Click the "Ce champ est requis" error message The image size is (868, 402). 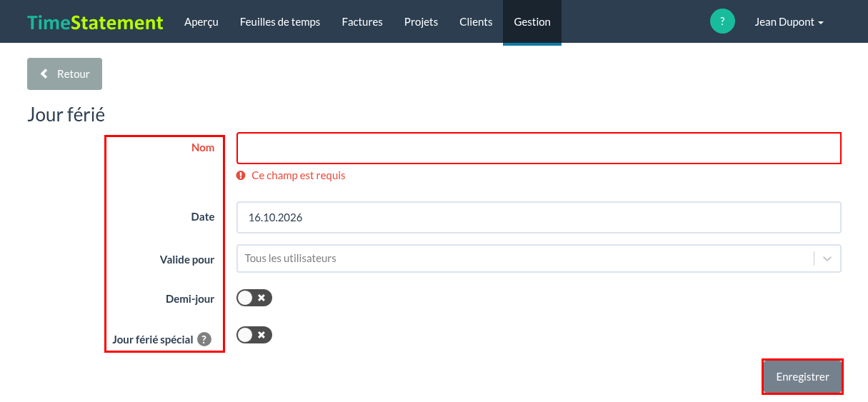298,176
